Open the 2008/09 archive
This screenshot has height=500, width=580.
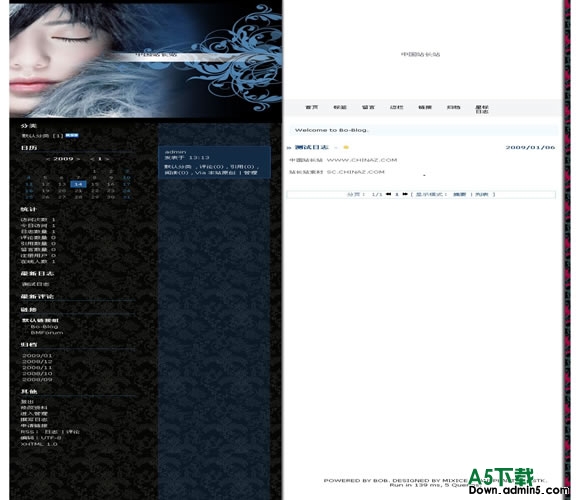click(37, 379)
